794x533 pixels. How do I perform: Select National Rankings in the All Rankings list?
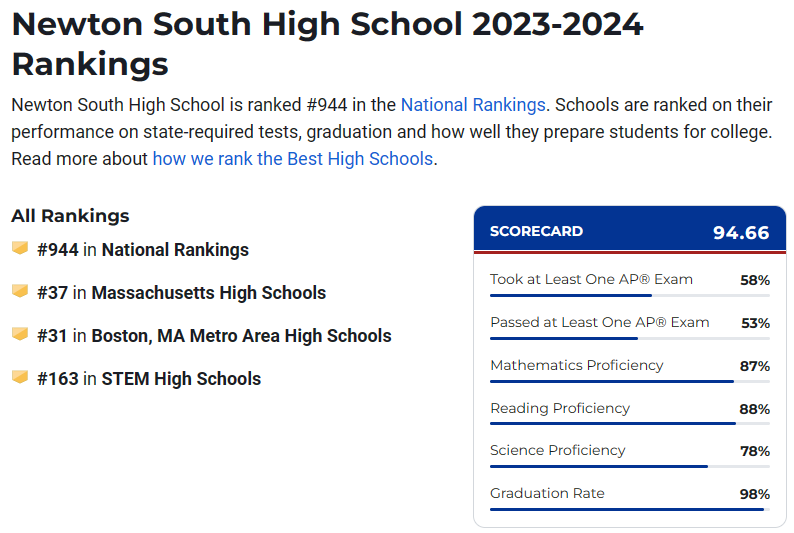(175, 250)
